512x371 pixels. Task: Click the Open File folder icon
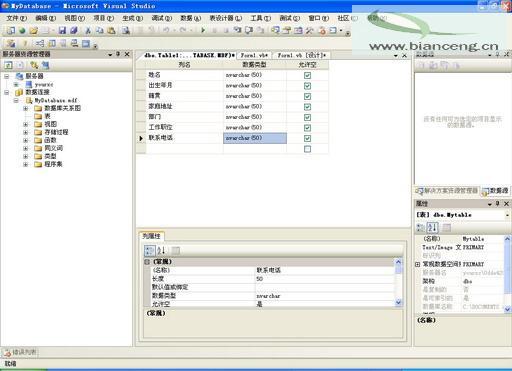click(x=33, y=31)
